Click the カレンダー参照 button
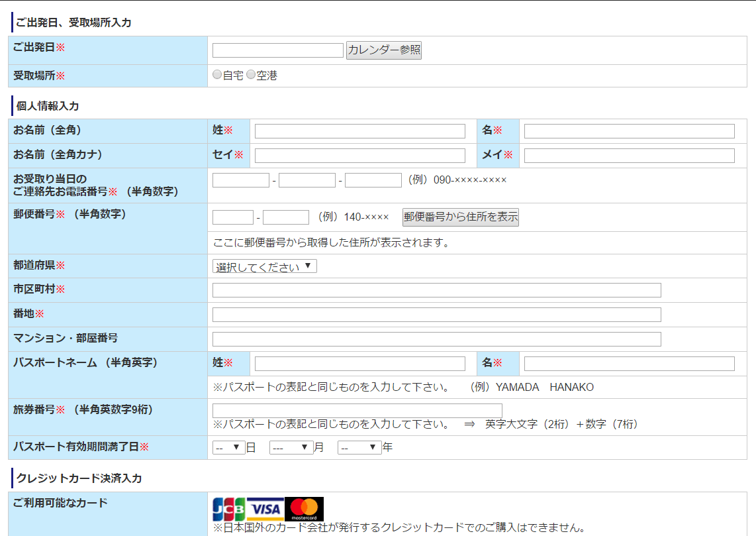 coord(384,50)
